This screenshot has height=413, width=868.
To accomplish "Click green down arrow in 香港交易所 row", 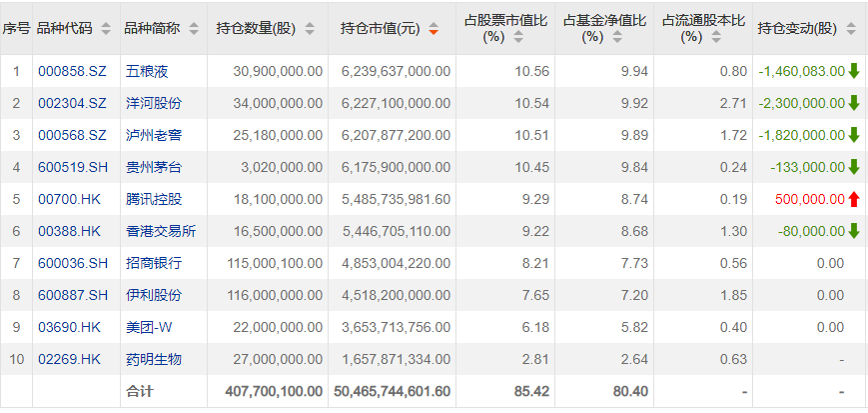I will pyautogui.click(x=854, y=231).
